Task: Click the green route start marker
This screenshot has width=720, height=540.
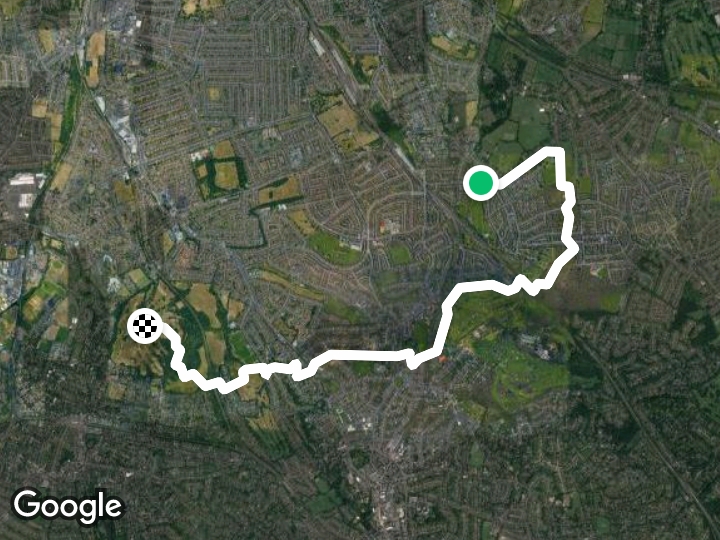Action: click(x=480, y=182)
